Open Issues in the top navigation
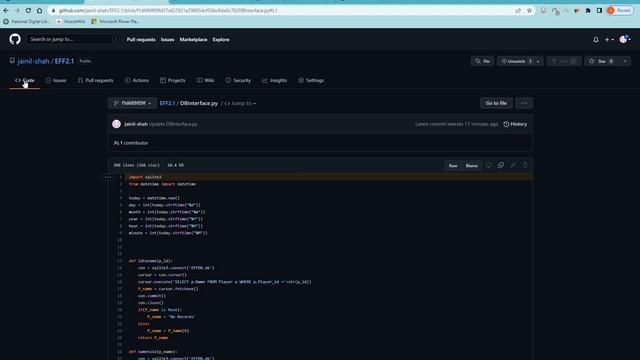The width and height of the screenshot is (640, 360). coord(167,40)
